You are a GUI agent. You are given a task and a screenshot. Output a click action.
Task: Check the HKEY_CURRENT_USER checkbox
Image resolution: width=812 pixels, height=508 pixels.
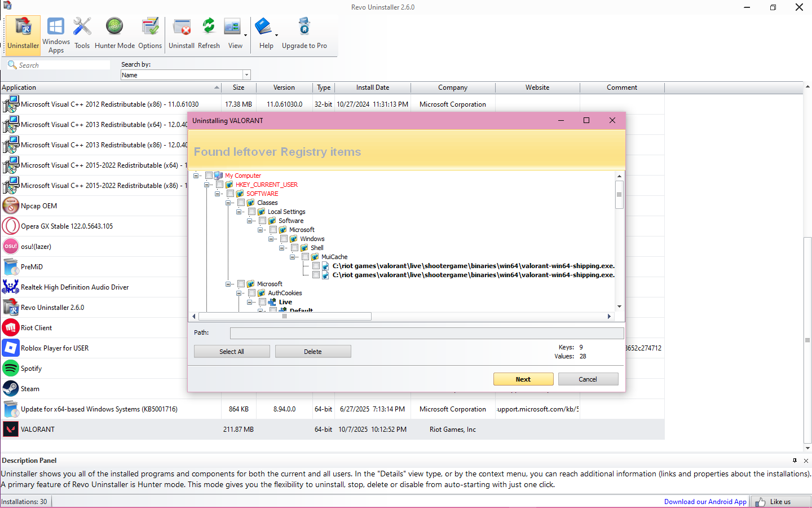(220, 185)
